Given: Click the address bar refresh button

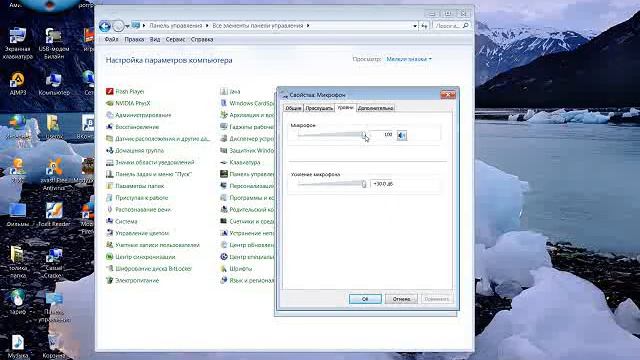Looking at the screenshot, I should click(424, 26).
